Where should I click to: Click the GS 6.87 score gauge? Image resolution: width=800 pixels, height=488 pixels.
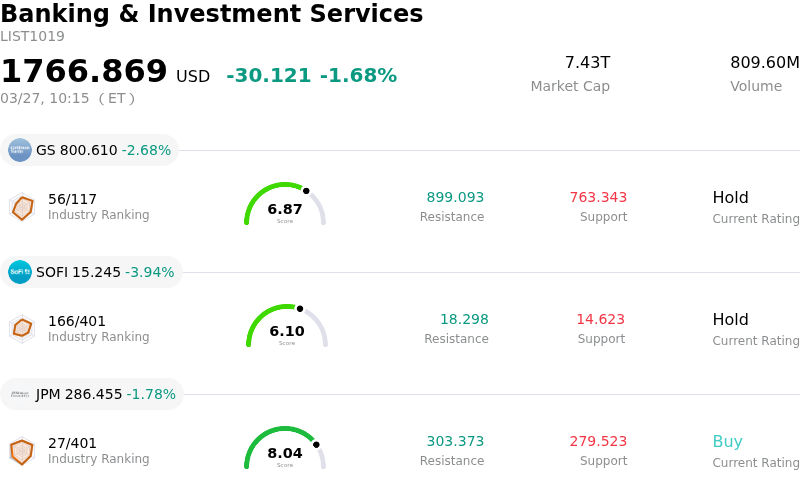point(285,205)
